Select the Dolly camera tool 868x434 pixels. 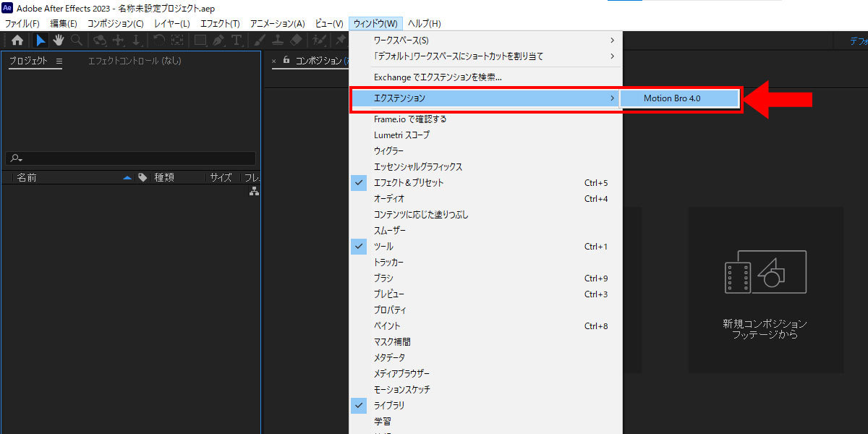pos(136,41)
